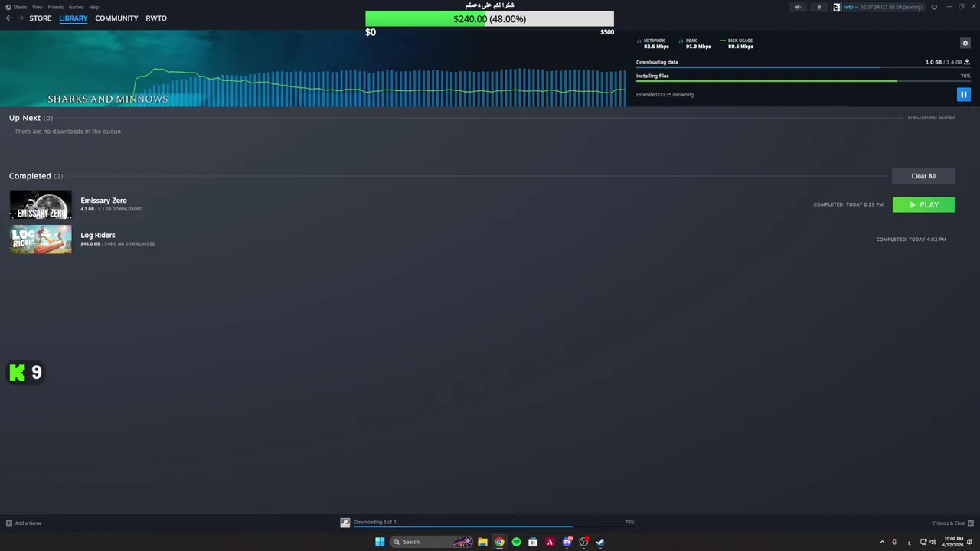
Task: Open the announcements megaphone icon
Action: pos(798,7)
